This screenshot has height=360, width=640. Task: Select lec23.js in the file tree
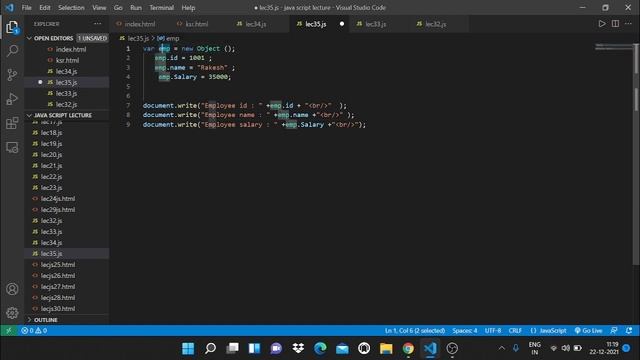[x=67, y=187]
